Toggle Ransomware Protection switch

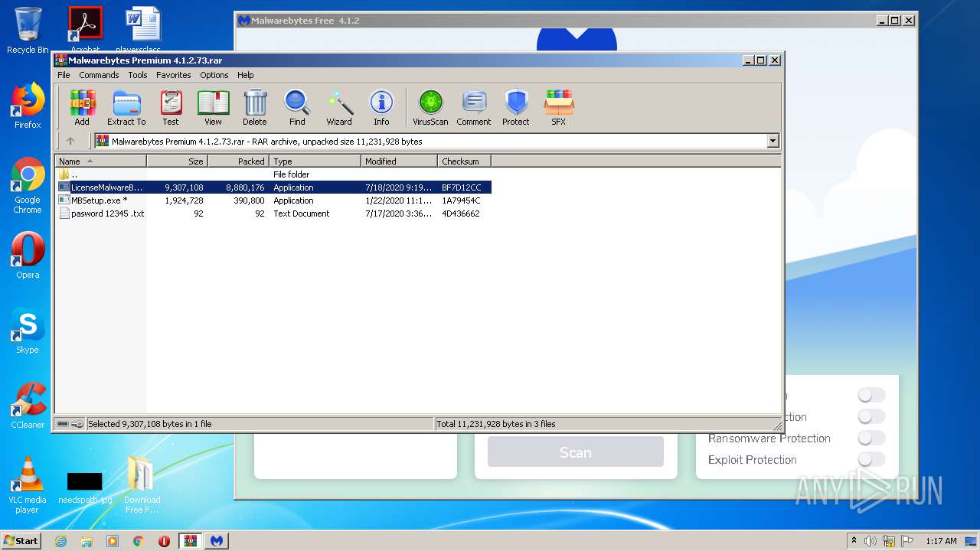[871, 439]
